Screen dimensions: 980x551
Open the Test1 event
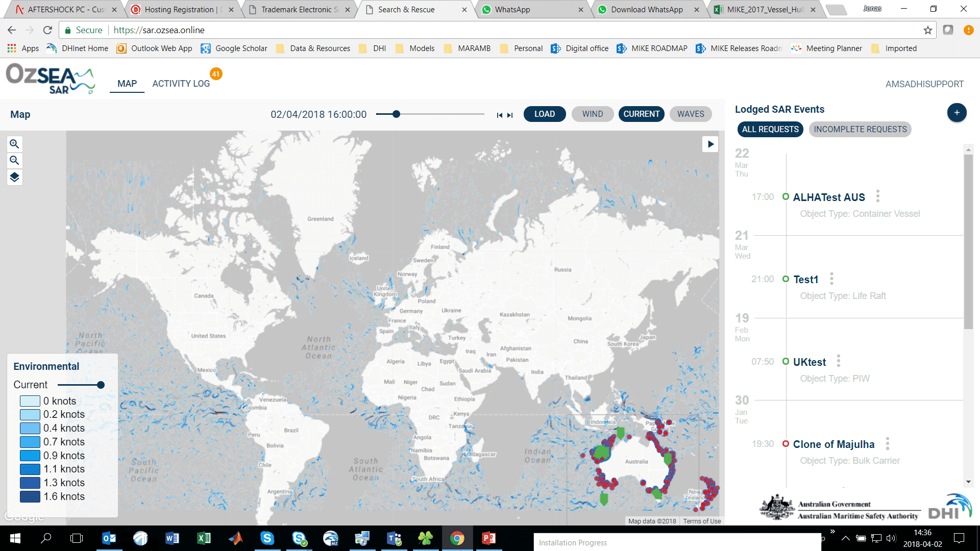(805, 280)
